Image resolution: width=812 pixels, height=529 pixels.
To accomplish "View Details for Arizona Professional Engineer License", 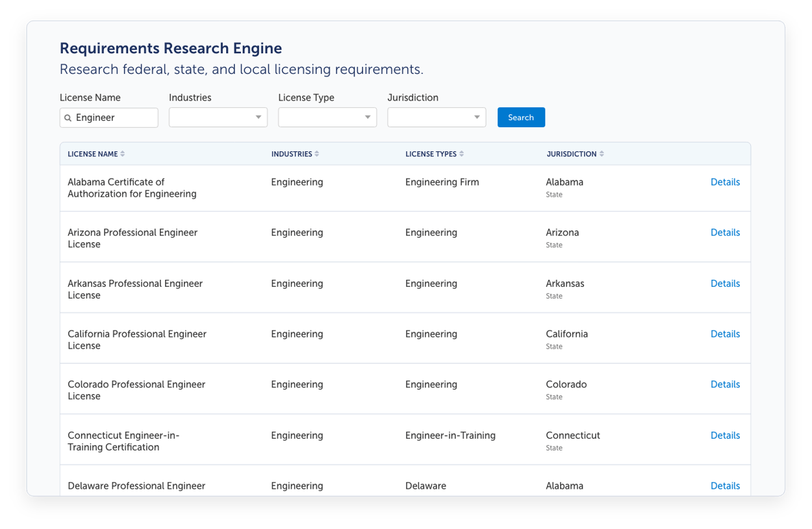I will (725, 232).
